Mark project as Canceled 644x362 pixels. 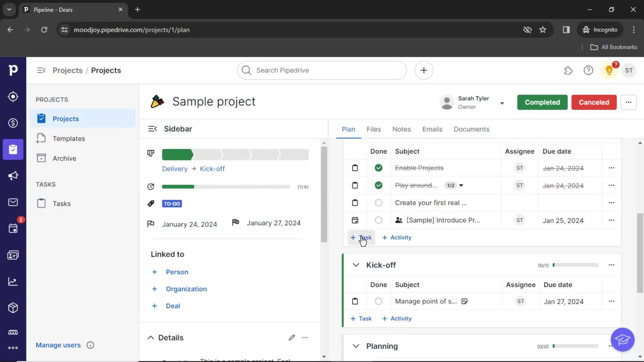point(594,102)
